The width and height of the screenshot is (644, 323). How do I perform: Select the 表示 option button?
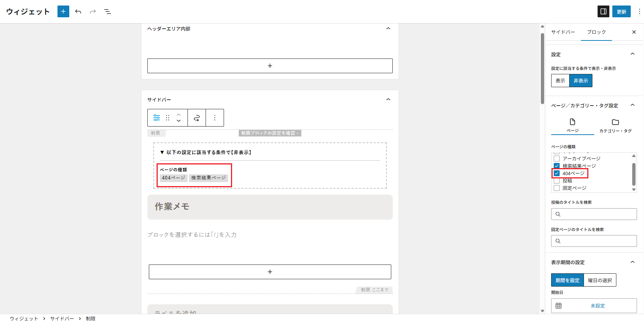click(x=560, y=81)
